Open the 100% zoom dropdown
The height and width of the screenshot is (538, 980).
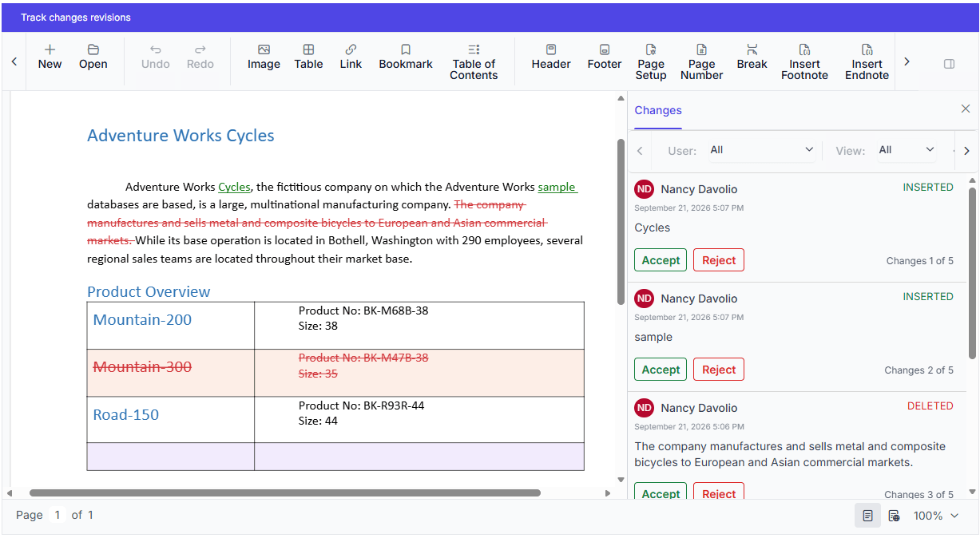tap(936, 516)
